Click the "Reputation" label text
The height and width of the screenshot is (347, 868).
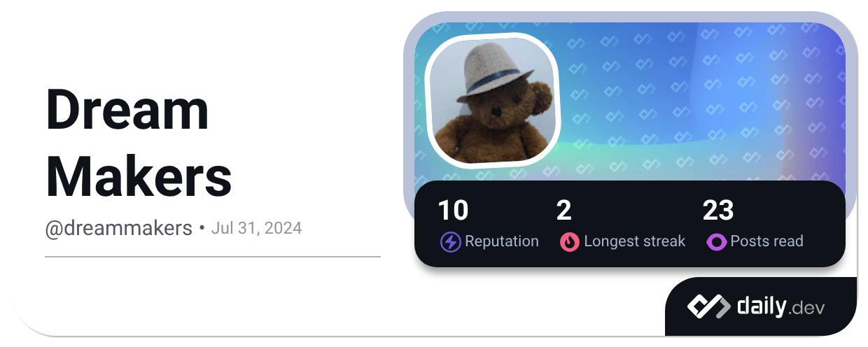point(502,241)
